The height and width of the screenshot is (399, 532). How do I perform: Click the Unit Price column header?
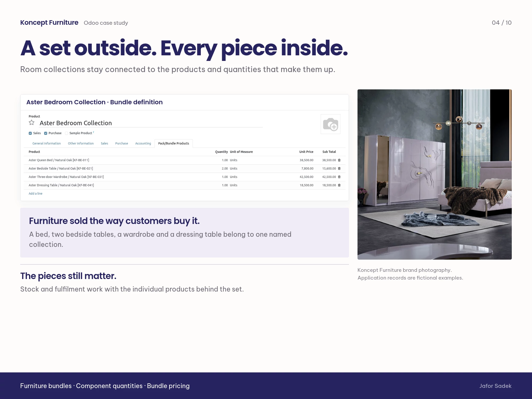tap(306, 152)
